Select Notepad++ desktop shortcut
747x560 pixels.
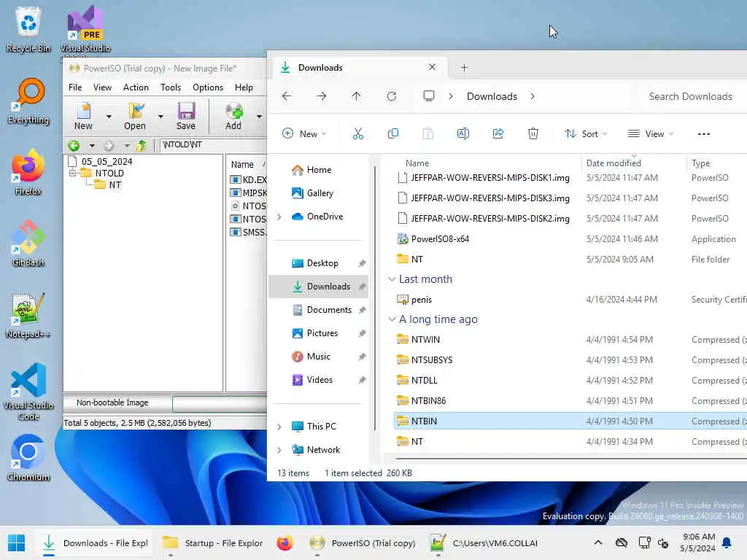(28, 315)
